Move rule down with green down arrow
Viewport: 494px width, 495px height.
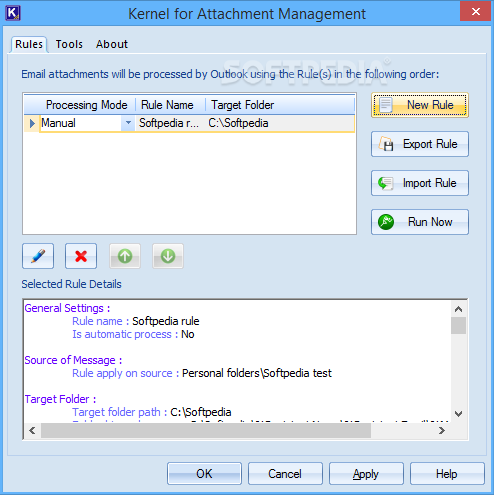tap(168, 256)
